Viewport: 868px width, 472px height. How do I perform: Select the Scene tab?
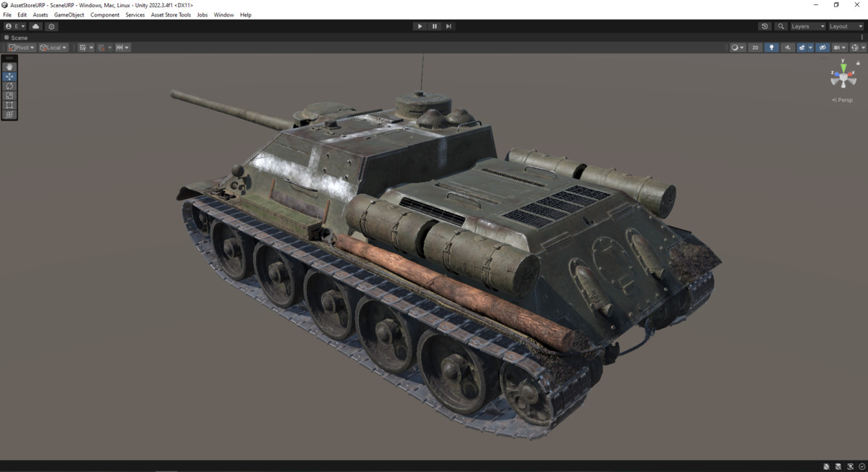click(16, 38)
